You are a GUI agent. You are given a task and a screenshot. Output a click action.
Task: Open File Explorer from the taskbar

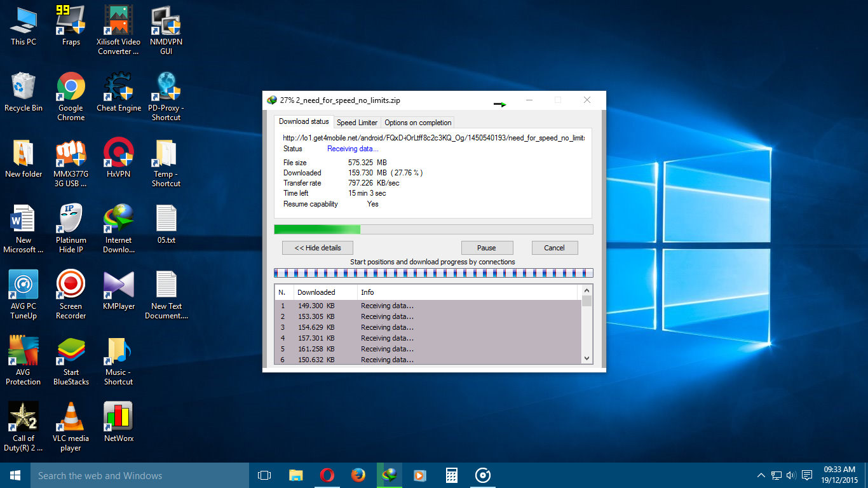(x=296, y=475)
